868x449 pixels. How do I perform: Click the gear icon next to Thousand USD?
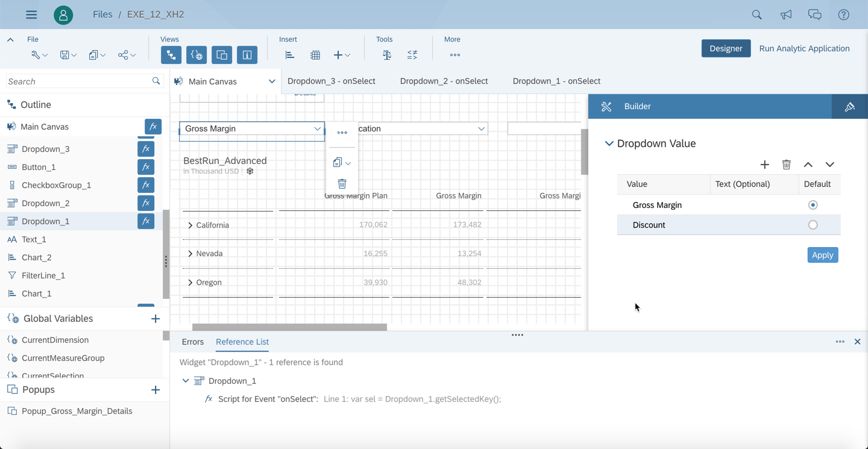tap(250, 171)
